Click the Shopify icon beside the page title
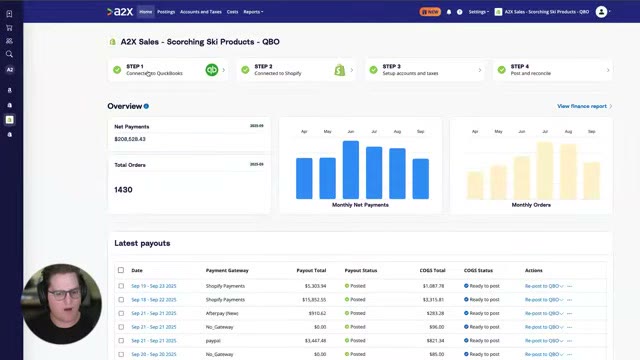This screenshot has width=640, height=360. coord(112,42)
